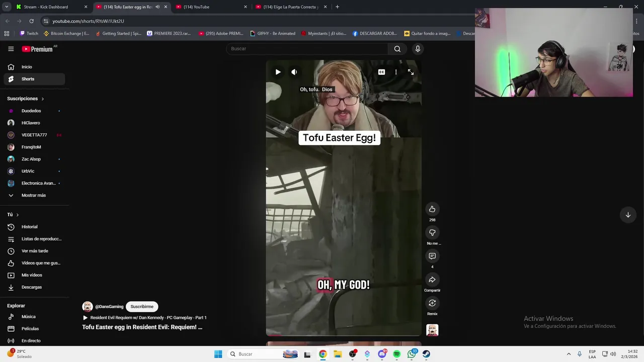Click the Short title 'Tofu Easter egg in Resident Evil'
The width and height of the screenshot is (644, 362).
[142, 327]
